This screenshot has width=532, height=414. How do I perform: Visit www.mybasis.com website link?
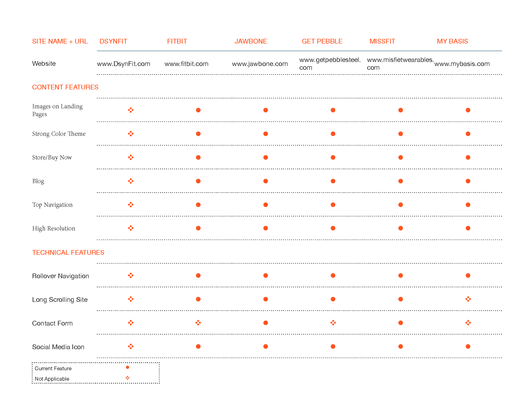coord(462,64)
